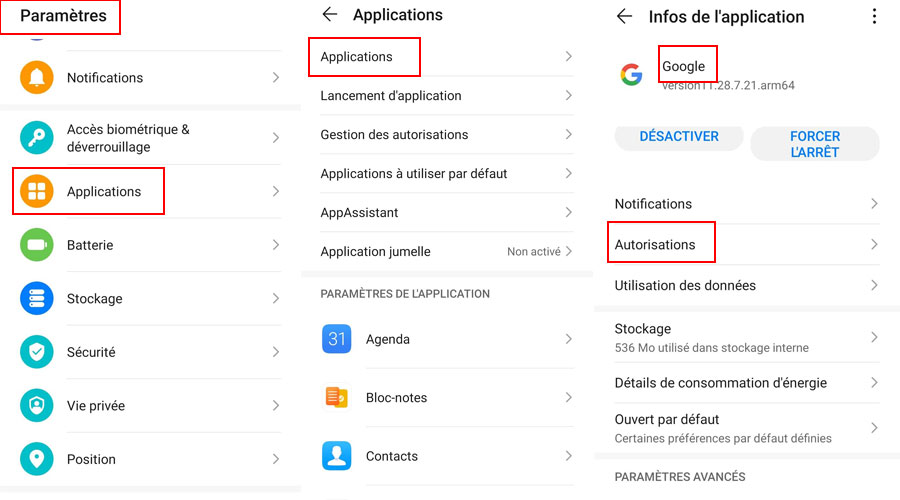This screenshot has width=900, height=500.
Task: Open Gestion des autorisations entry
Action: (x=394, y=135)
